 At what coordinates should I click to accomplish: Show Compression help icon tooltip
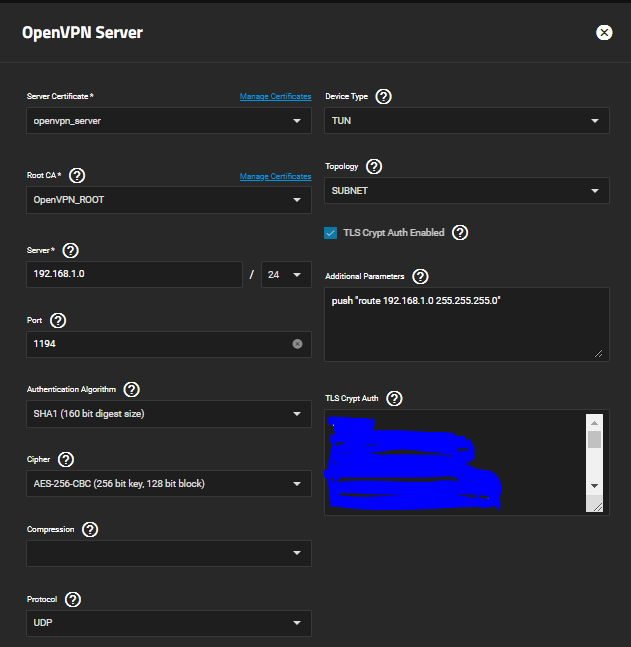(90, 529)
